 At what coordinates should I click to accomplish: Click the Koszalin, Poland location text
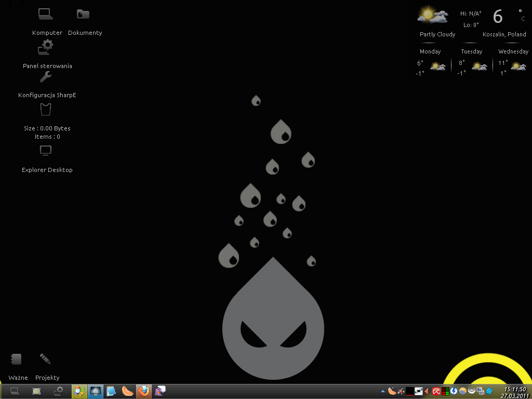[x=504, y=34]
